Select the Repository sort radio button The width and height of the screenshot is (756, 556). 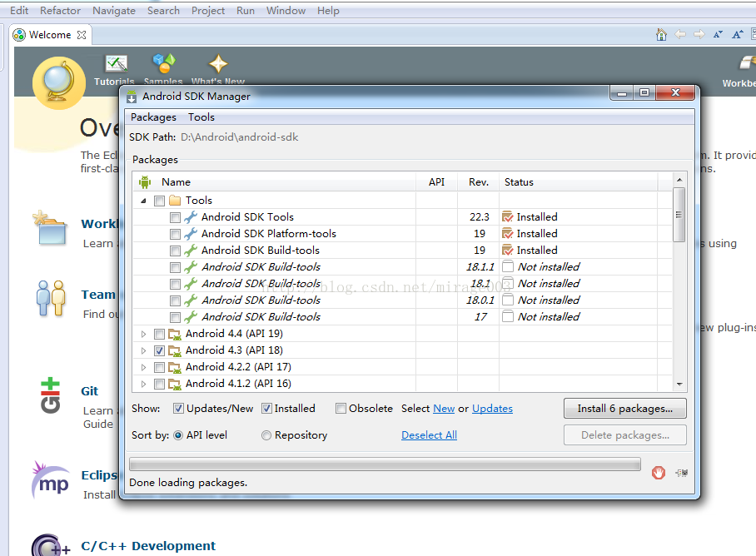[266, 435]
